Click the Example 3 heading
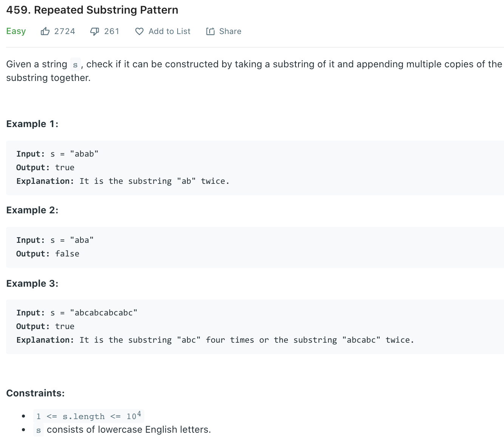Viewport: 504px width, 438px height. pyautogui.click(x=32, y=284)
